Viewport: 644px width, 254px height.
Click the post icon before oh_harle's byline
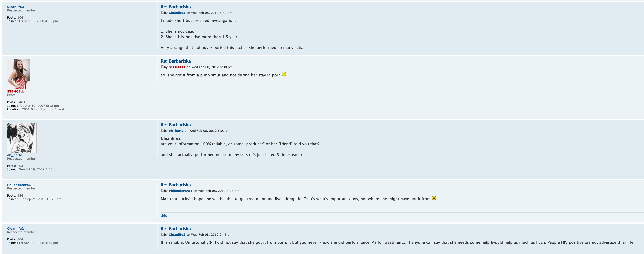162,130
